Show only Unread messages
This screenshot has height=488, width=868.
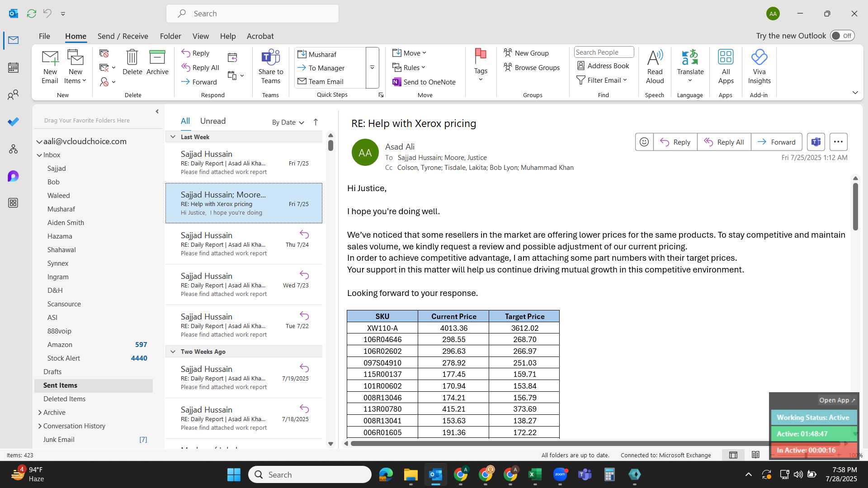point(213,121)
